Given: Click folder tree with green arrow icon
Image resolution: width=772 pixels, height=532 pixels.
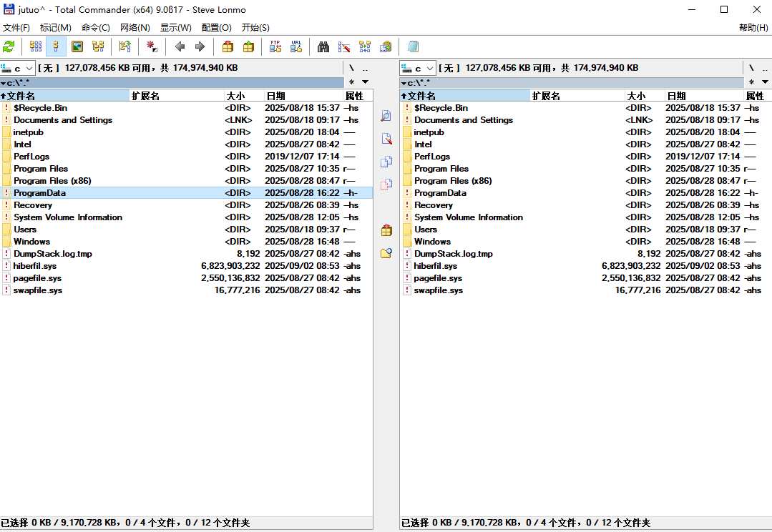Looking at the screenshot, I should point(125,46).
